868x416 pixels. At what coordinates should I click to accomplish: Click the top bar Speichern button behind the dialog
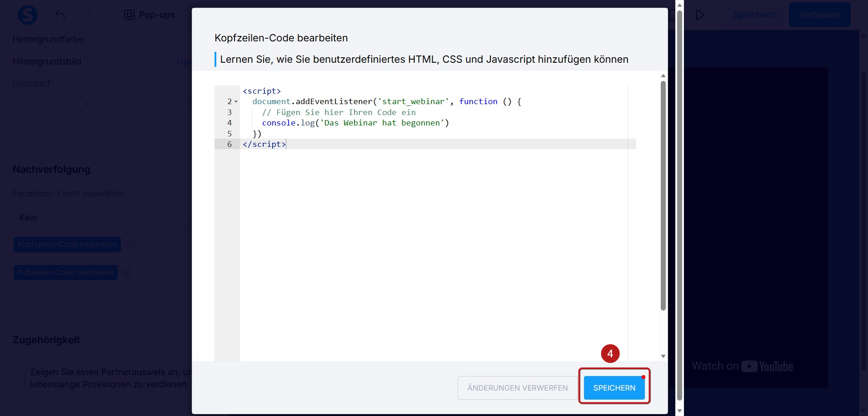753,15
